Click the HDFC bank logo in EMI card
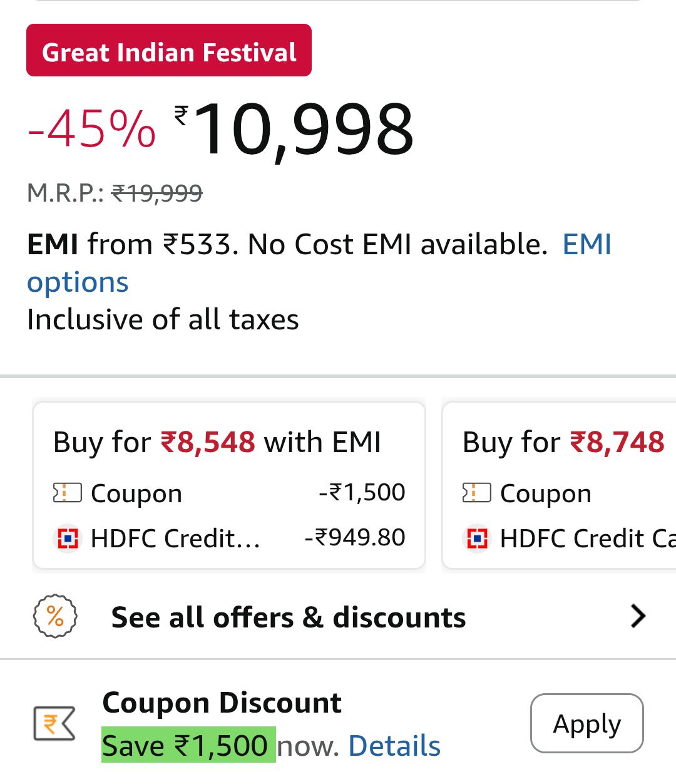Image resolution: width=676 pixels, height=784 pixels. [x=68, y=538]
